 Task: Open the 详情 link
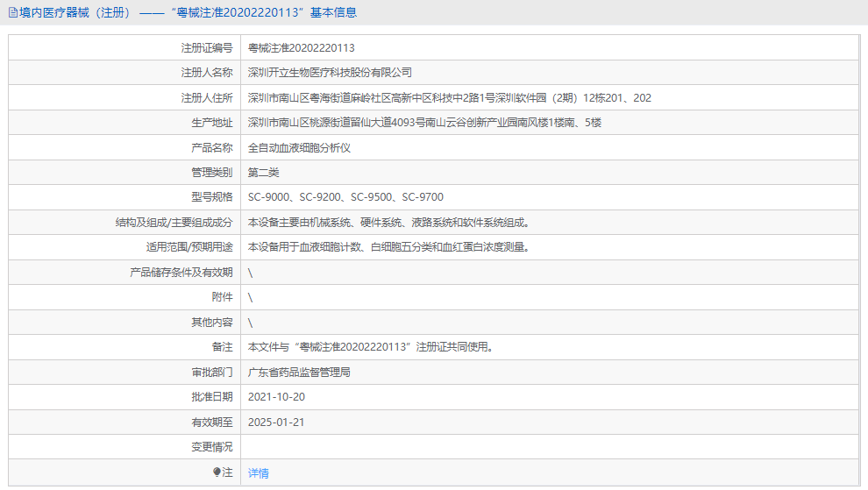259,472
